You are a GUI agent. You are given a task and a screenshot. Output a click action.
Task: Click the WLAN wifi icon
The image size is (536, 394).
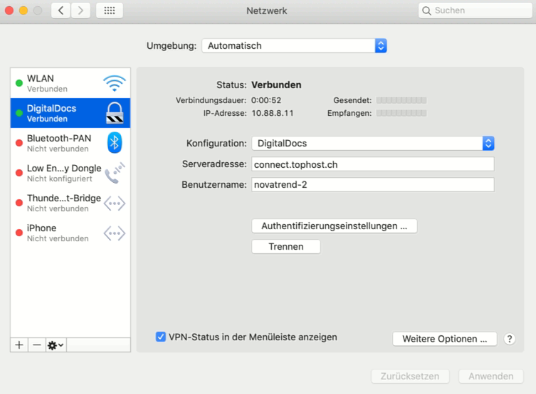pos(115,83)
